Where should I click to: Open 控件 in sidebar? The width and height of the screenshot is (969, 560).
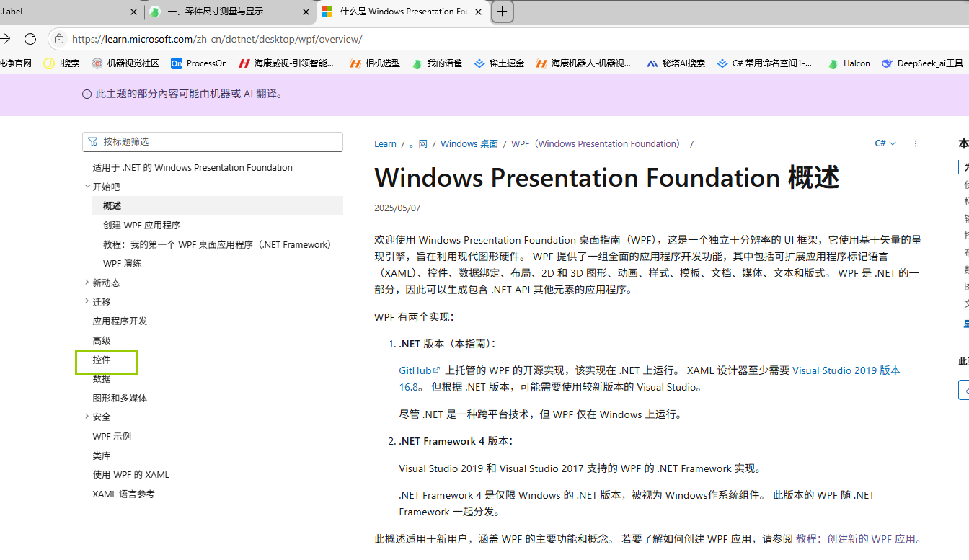pos(102,360)
